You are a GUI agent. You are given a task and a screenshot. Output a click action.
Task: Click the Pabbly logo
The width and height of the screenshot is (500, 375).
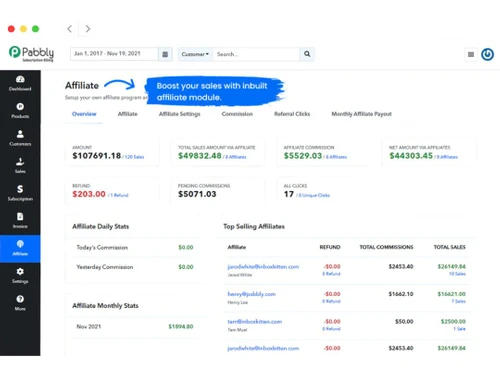pos(31,54)
